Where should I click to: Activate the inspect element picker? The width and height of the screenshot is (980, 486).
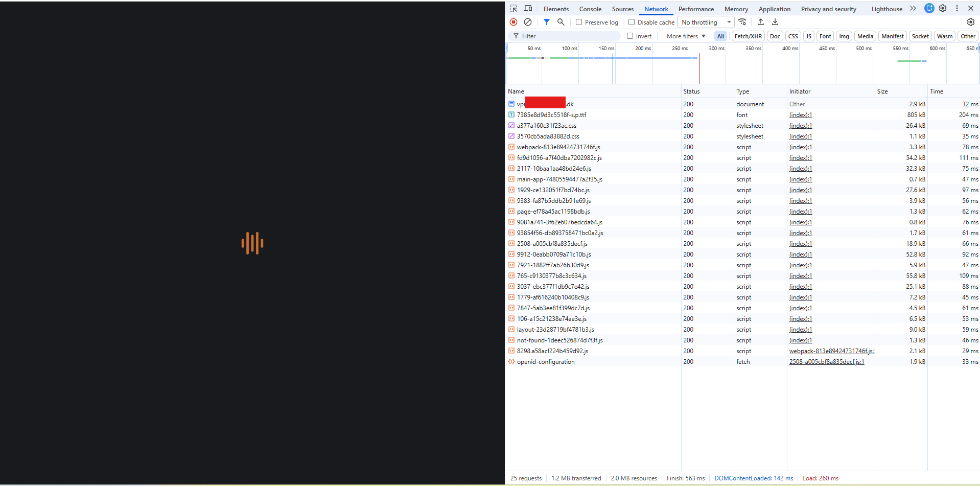point(514,9)
